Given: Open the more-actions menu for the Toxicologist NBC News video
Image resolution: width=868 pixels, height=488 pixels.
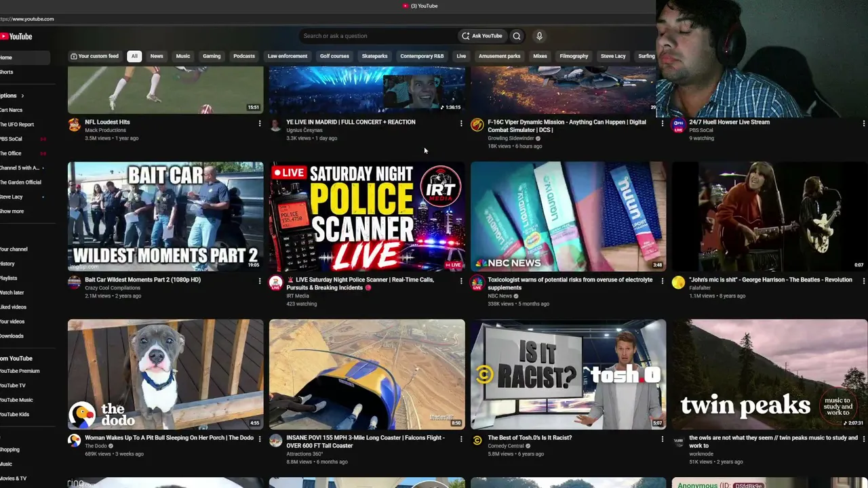Looking at the screenshot, I should (x=663, y=281).
